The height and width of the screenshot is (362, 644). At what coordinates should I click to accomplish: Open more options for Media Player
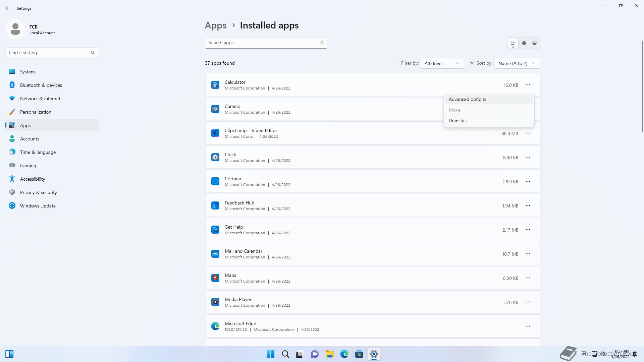pyautogui.click(x=528, y=302)
